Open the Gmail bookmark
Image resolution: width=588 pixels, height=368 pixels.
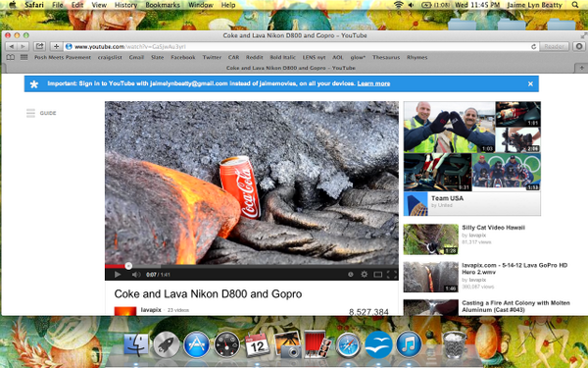136,58
